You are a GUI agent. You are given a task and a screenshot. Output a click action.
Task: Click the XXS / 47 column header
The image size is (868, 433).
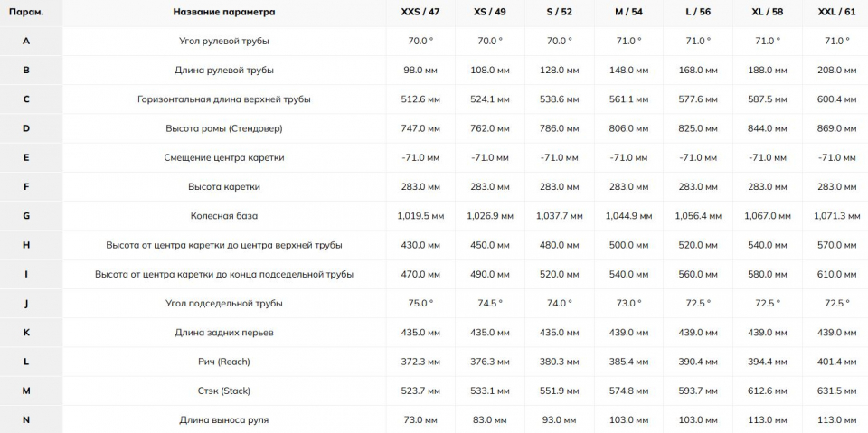[420, 12]
